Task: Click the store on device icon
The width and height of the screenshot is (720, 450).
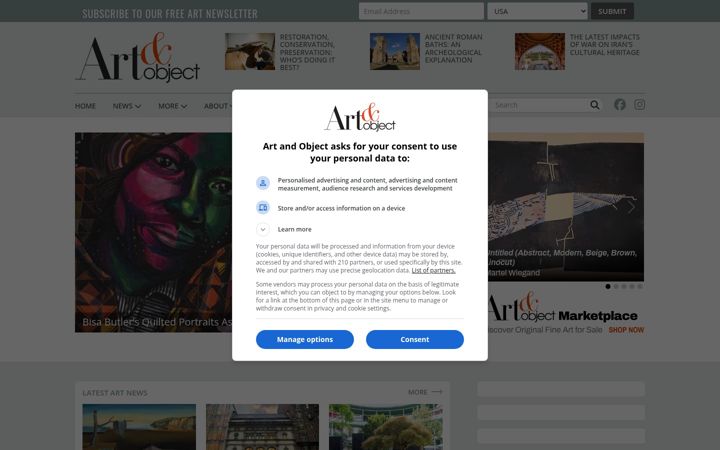Action: point(263,208)
